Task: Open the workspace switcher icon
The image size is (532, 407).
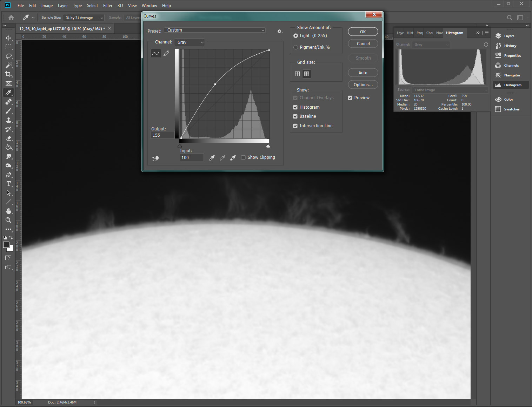Action: (x=520, y=18)
